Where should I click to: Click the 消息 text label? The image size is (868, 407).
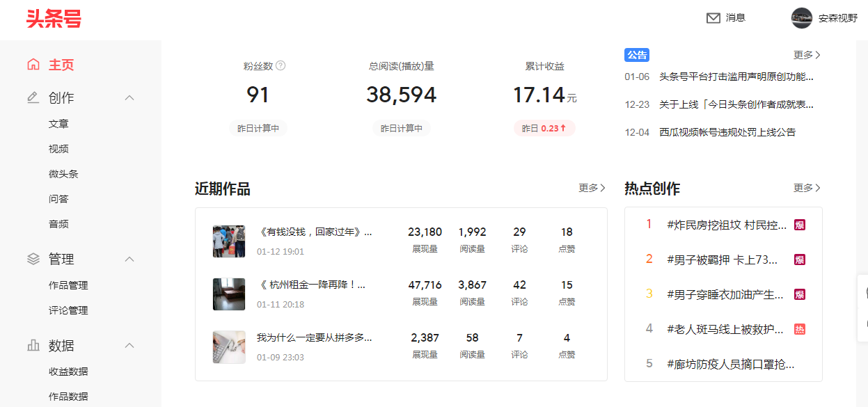click(736, 18)
